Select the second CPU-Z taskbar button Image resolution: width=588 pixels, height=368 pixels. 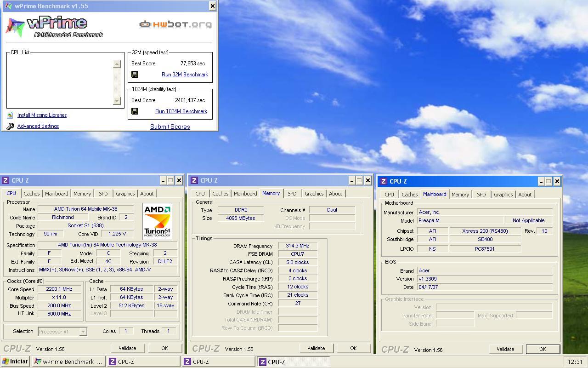[218, 362]
